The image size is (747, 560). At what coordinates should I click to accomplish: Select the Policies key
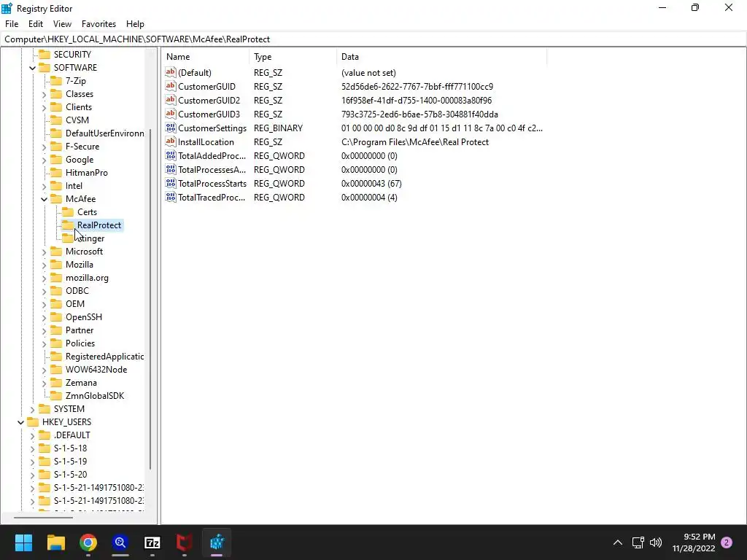[80, 343]
